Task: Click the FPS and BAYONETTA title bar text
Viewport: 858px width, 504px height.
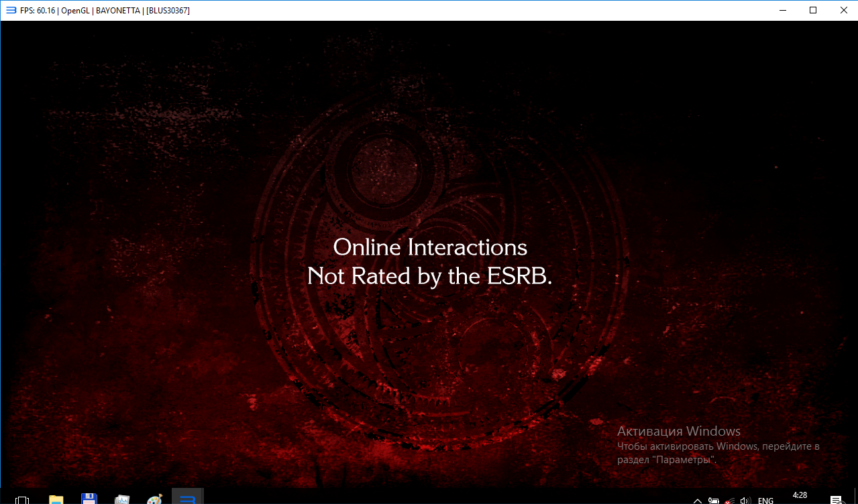Action: click(105, 10)
